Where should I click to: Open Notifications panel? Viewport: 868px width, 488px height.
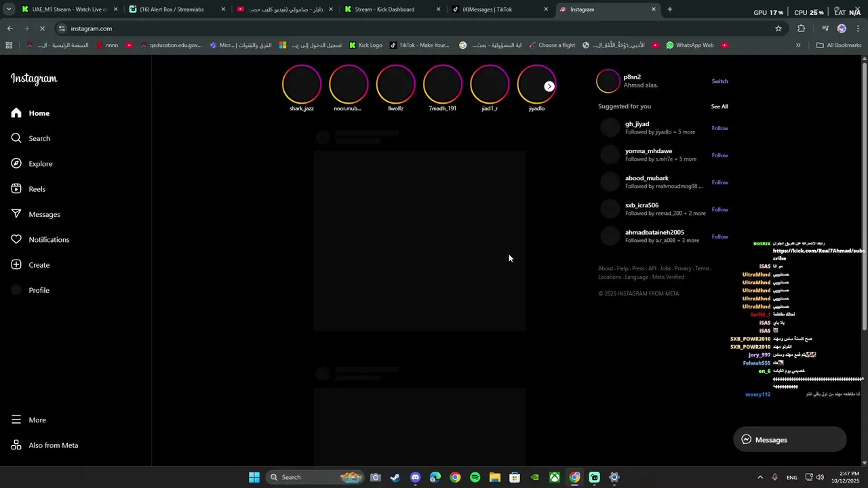(x=40, y=239)
